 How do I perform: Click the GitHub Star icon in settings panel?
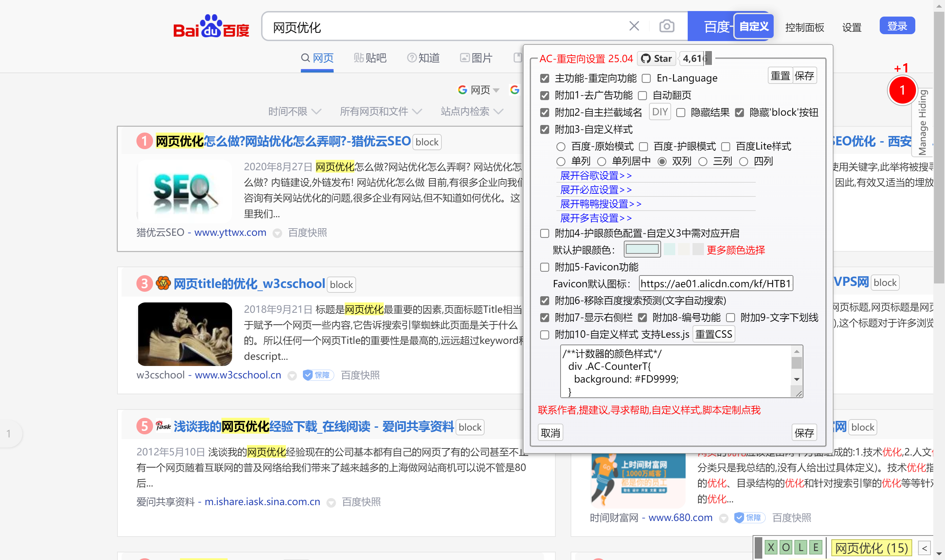point(646,58)
